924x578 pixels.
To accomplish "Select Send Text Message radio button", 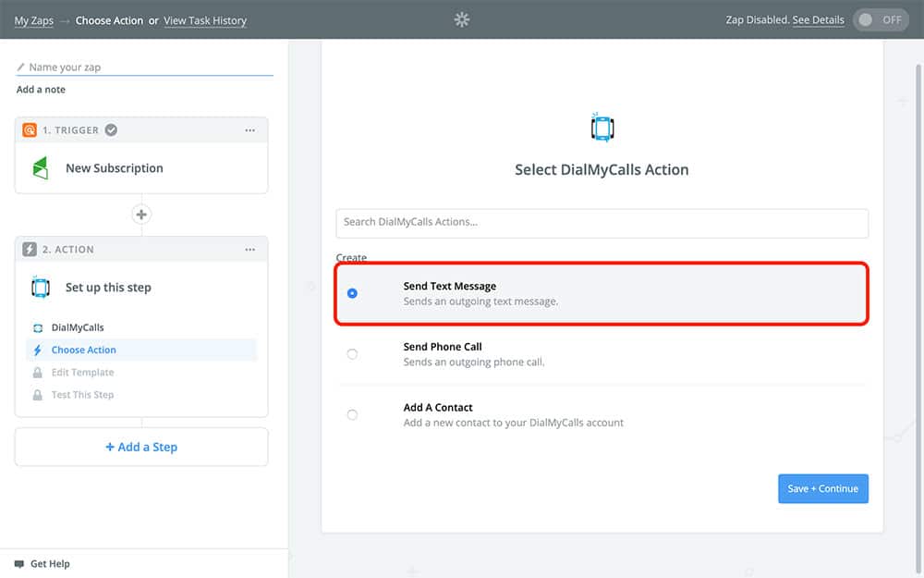I will coord(352,293).
